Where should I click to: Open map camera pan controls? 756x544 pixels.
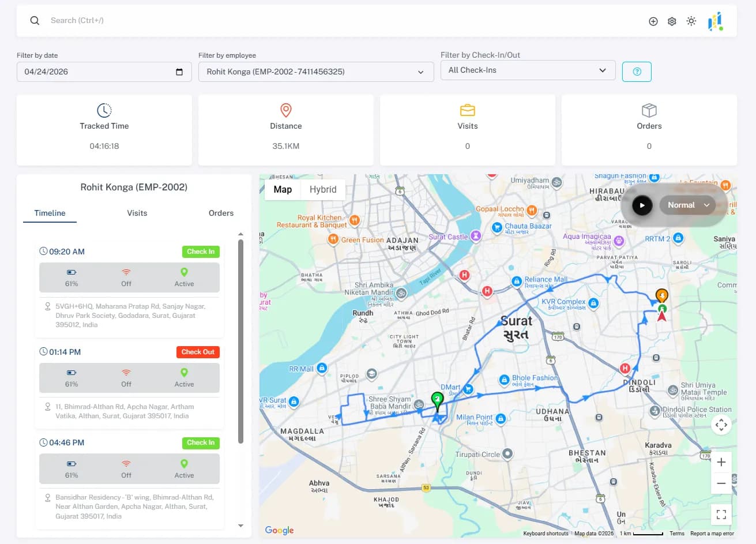click(721, 425)
